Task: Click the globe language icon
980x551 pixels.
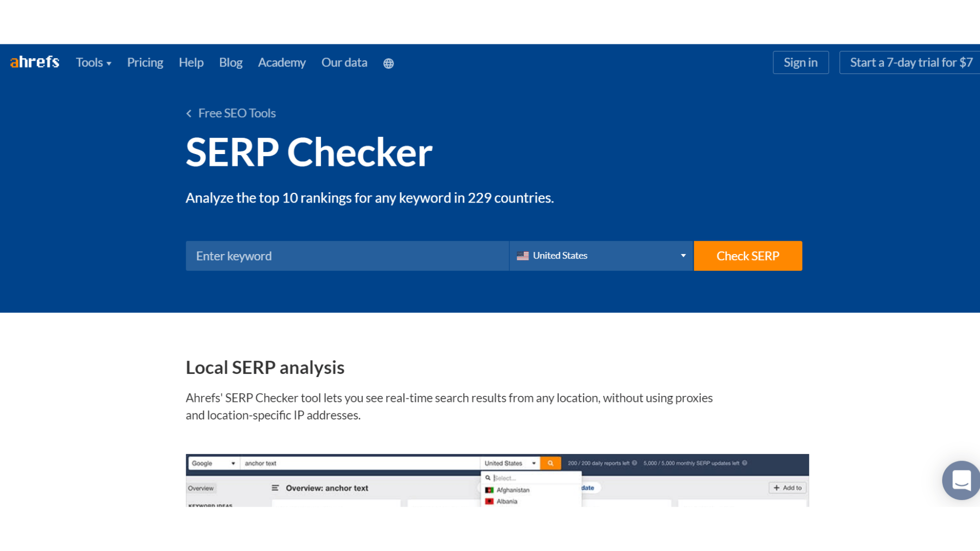Action: pyautogui.click(x=388, y=63)
